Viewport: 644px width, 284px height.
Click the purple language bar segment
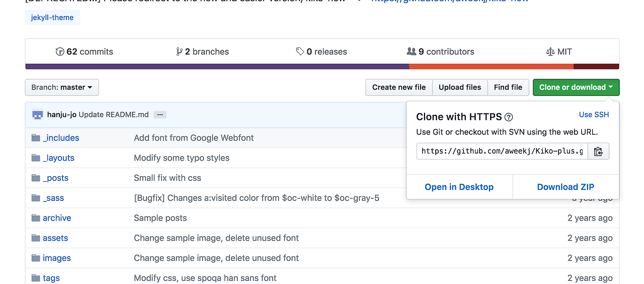click(x=216, y=66)
